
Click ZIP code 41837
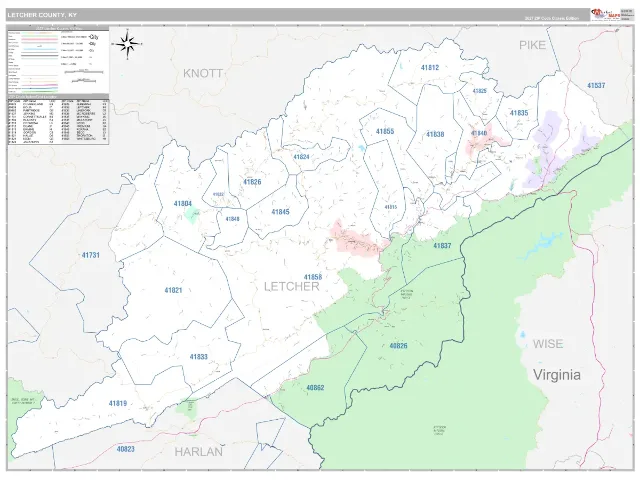(442, 246)
